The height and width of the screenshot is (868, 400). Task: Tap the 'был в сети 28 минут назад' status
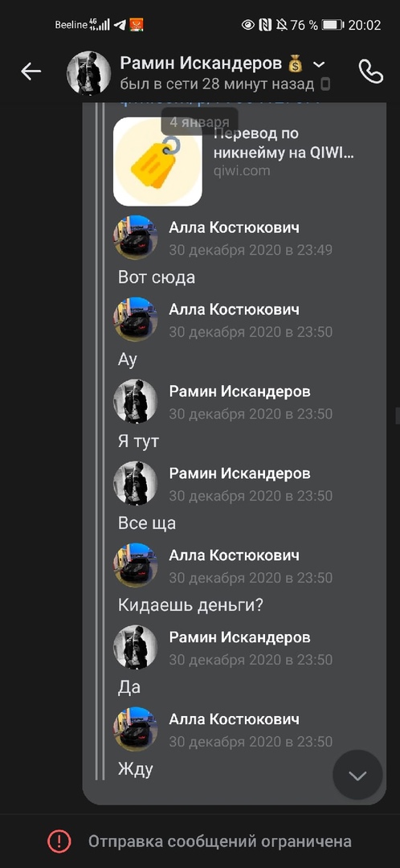click(x=218, y=84)
